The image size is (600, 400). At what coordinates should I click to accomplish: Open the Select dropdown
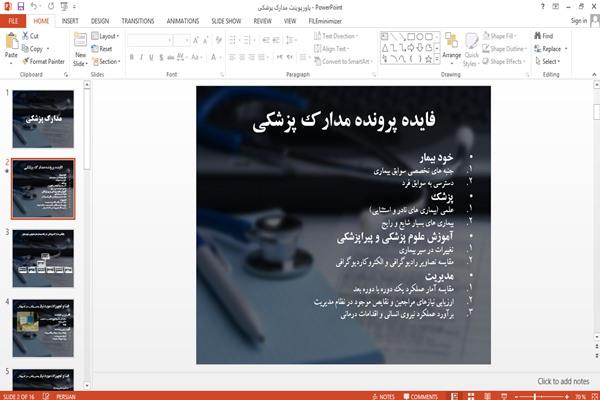[548, 61]
